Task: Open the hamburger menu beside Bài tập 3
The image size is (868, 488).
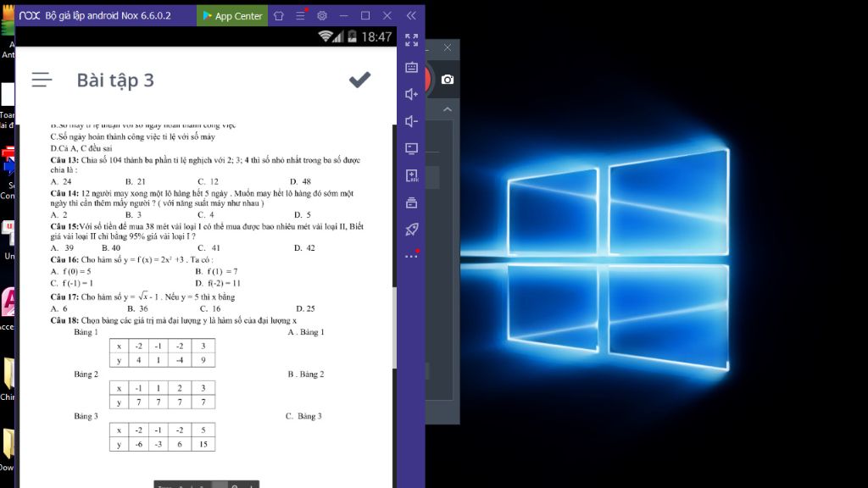Action: tap(42, 80)
